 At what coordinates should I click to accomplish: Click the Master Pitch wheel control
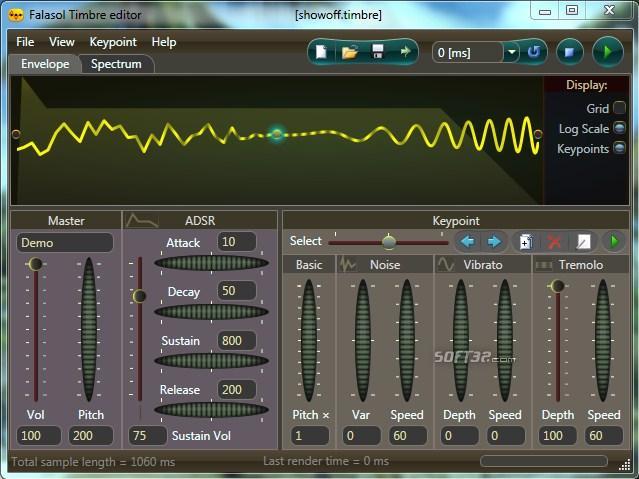pos(89,329)
